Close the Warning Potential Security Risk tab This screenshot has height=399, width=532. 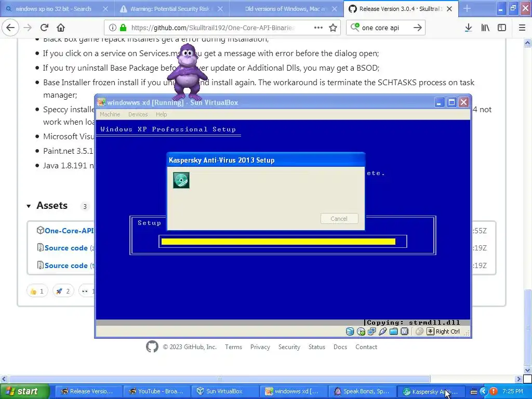pyautogui.click(x=220, y=9)
